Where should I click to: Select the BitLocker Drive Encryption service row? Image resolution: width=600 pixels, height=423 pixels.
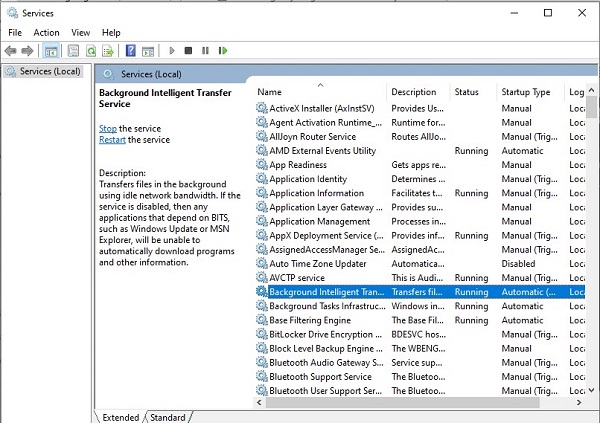[325, 334]
